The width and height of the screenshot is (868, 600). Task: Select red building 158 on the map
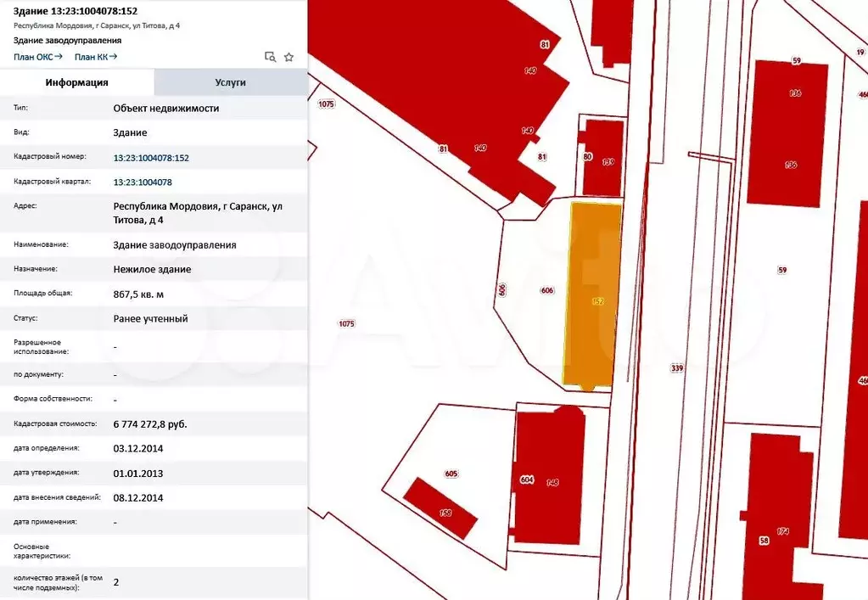440,508
